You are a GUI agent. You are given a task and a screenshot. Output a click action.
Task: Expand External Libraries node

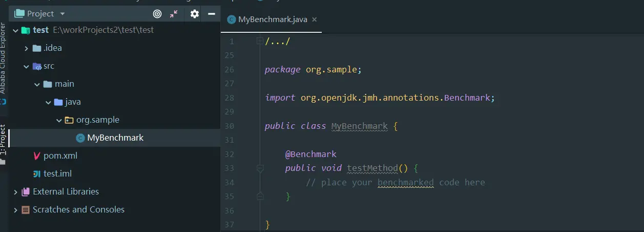(15, 192)
